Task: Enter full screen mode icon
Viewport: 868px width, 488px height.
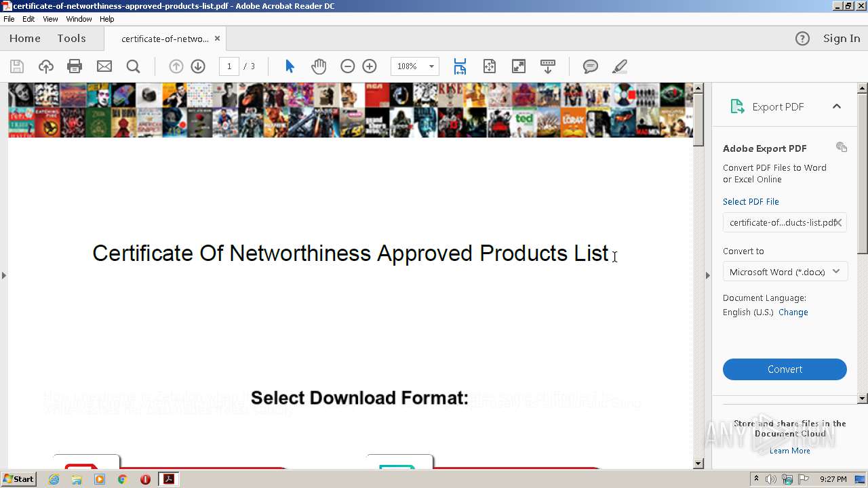Action: click(519, 66)
